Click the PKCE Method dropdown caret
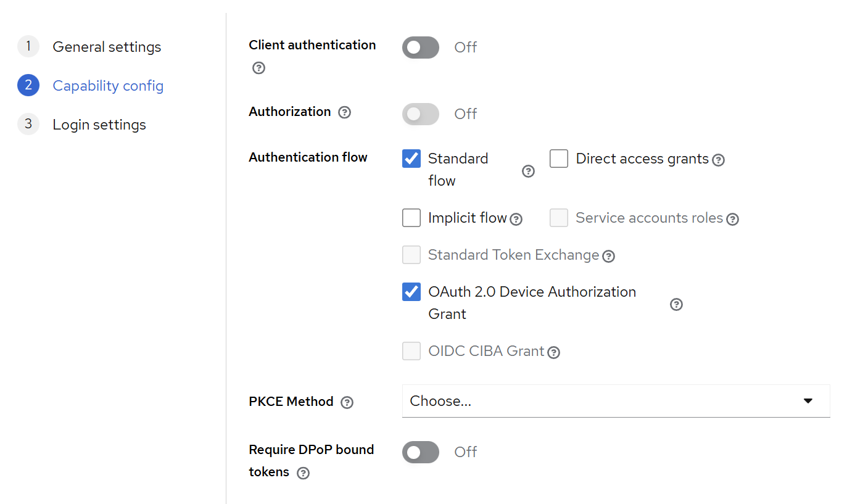The image size is (847, 504). (808, 401)
